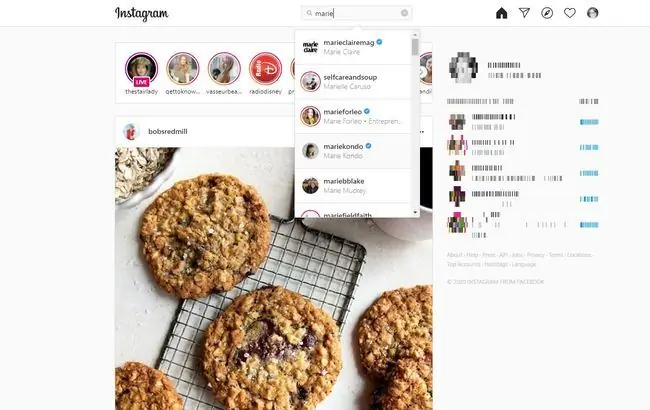Open bobsredmill profile name link

pyautogui.click(x=168, y=131)
